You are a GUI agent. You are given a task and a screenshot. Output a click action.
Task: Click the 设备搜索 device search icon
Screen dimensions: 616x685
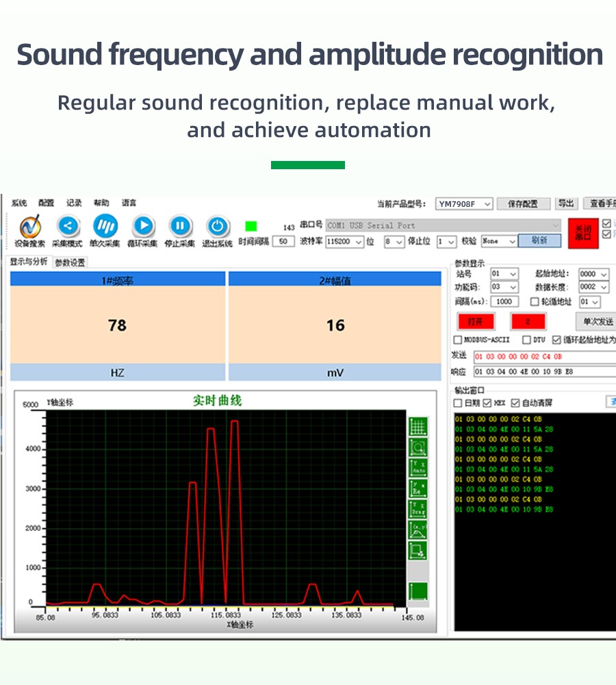[30, 227]
